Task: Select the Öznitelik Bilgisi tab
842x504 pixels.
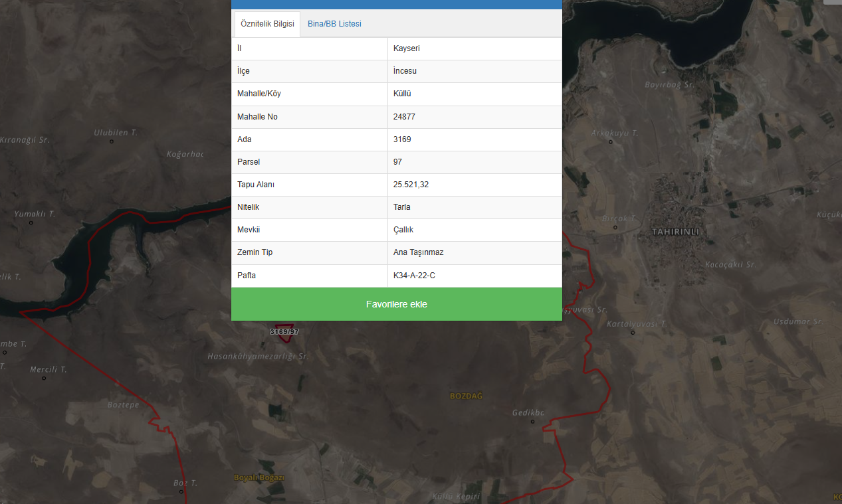Action: point(267,24)
